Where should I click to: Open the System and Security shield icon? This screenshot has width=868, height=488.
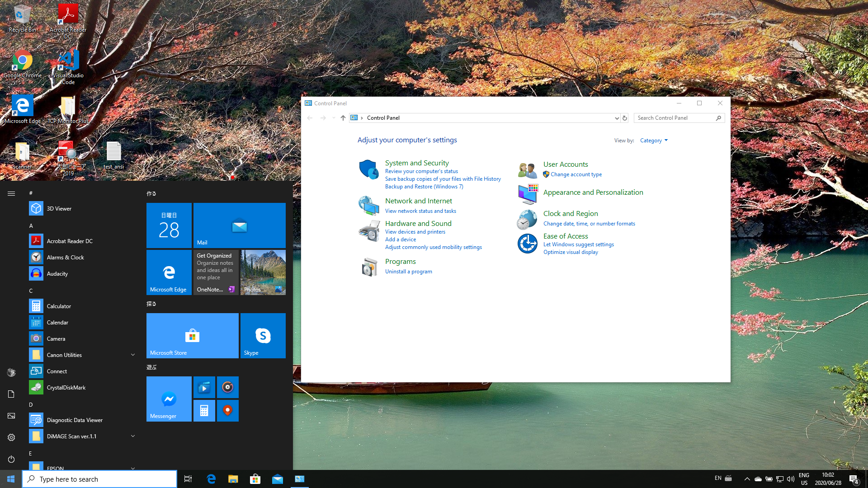pos(368,169)
